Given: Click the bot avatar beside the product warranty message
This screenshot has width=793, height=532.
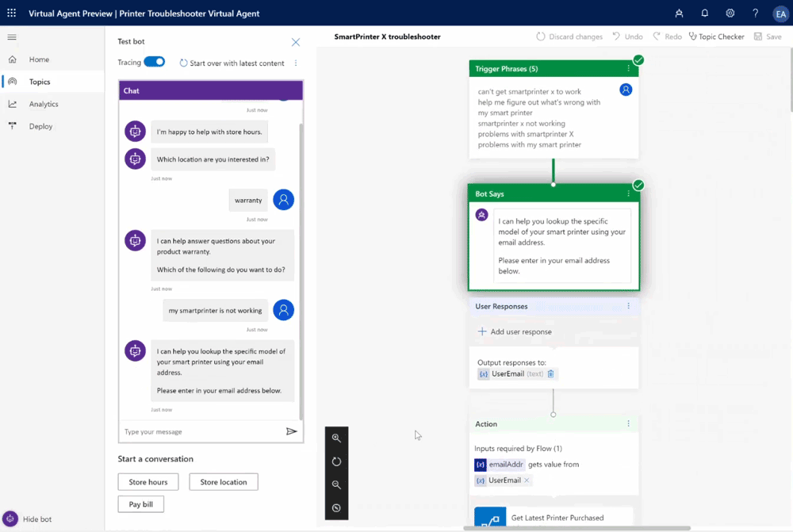Looking at the screenshot, I should 135,241.
